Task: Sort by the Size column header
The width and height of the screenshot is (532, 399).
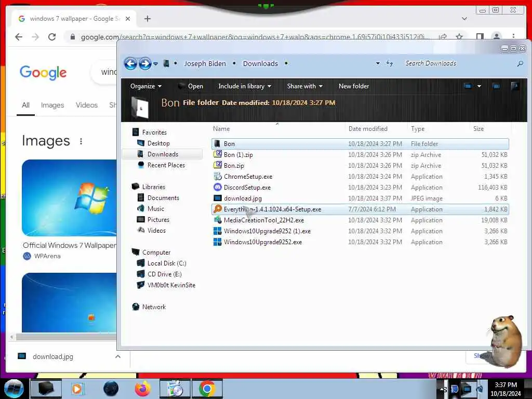Action: (478, 129)
